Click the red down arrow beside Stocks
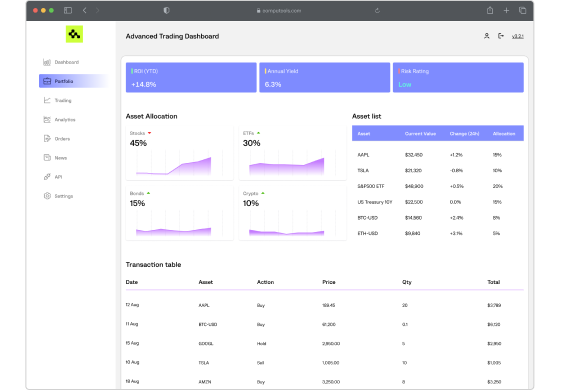Viewport: 561px width, 390px height. [x=150, y=133]
